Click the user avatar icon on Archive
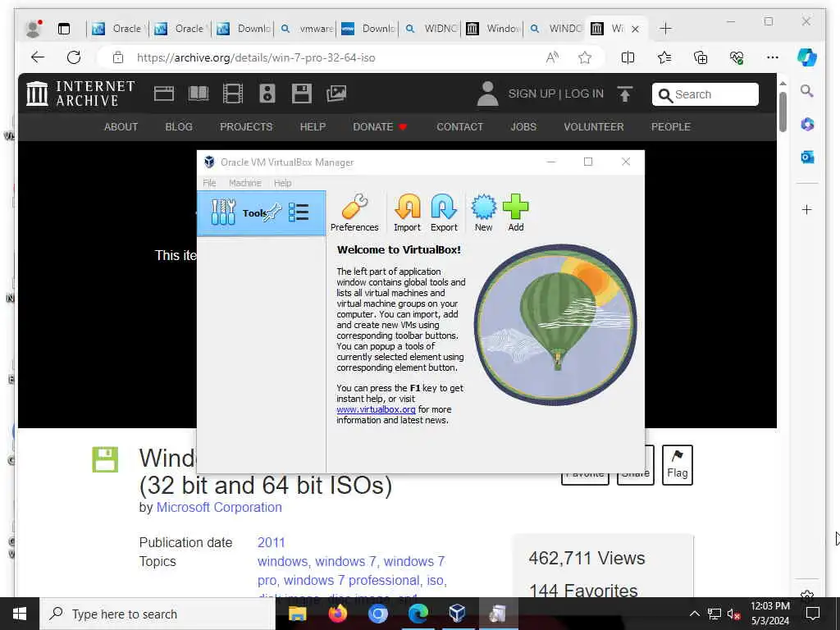This screenshot has height=630, width=840. pyautogui.click(x=487, y=94)
